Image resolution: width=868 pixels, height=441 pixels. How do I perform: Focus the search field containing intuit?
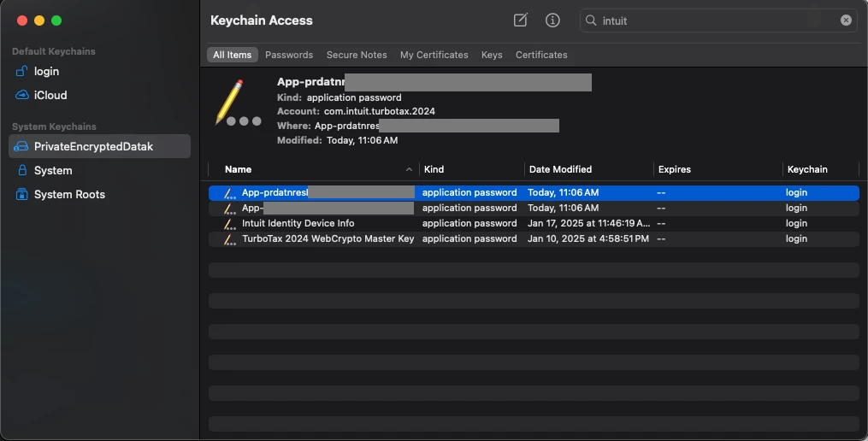[x=718, y=21]
